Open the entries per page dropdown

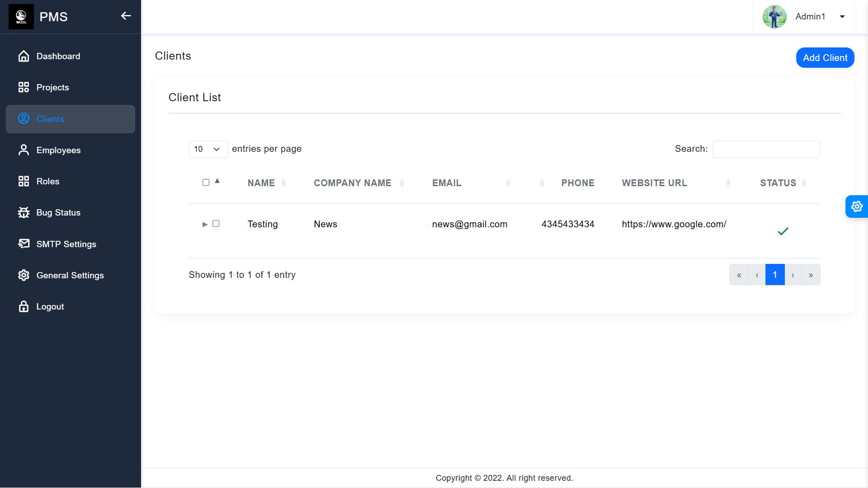coord(208,149)
